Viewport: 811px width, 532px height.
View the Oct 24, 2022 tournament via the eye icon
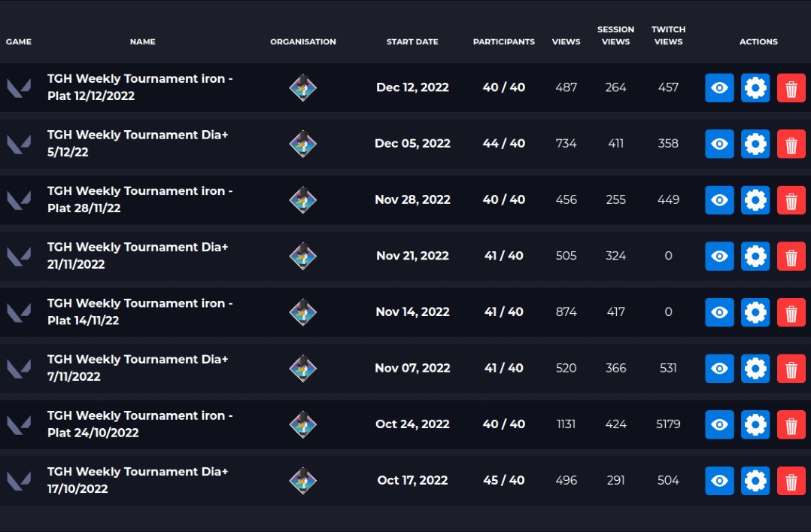point(719,425)
